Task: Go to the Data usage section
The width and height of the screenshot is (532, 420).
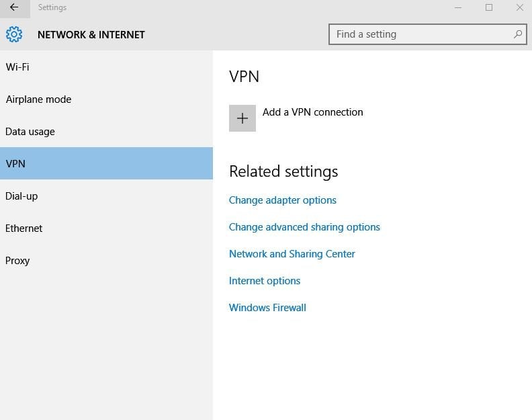Action: tap(106, 132)
